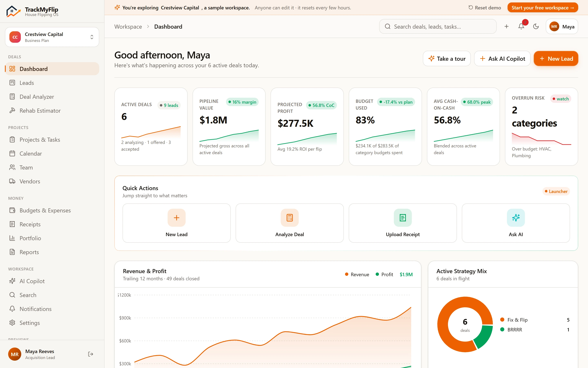Open Settings in the sidebar
The width and height of the screenshot is (588, 368).
52,323
